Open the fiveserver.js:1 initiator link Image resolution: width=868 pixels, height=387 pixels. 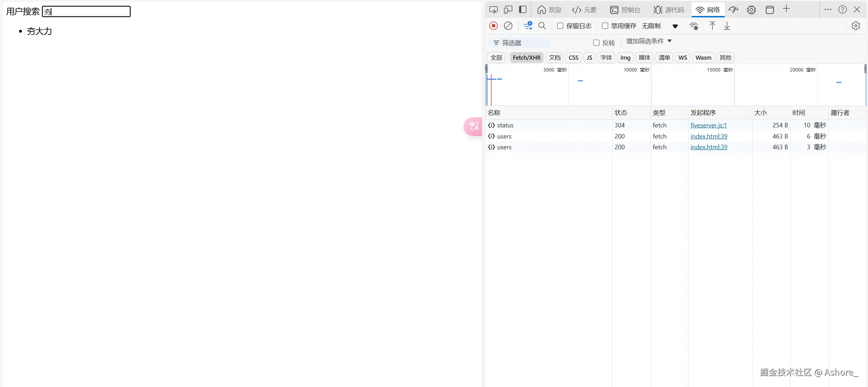pyautogui.click(x=708, y=125)
